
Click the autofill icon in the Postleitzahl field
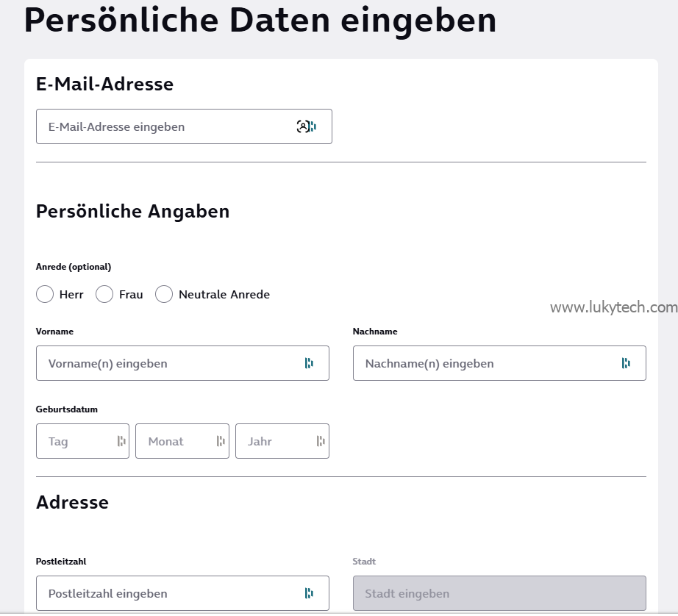click(309, 593)
